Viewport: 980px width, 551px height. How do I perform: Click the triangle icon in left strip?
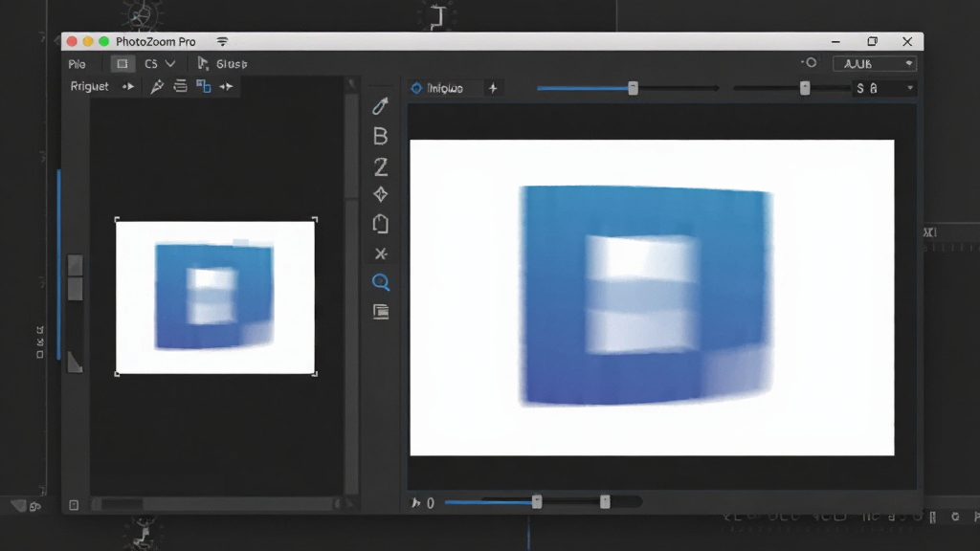click(75, 362)
